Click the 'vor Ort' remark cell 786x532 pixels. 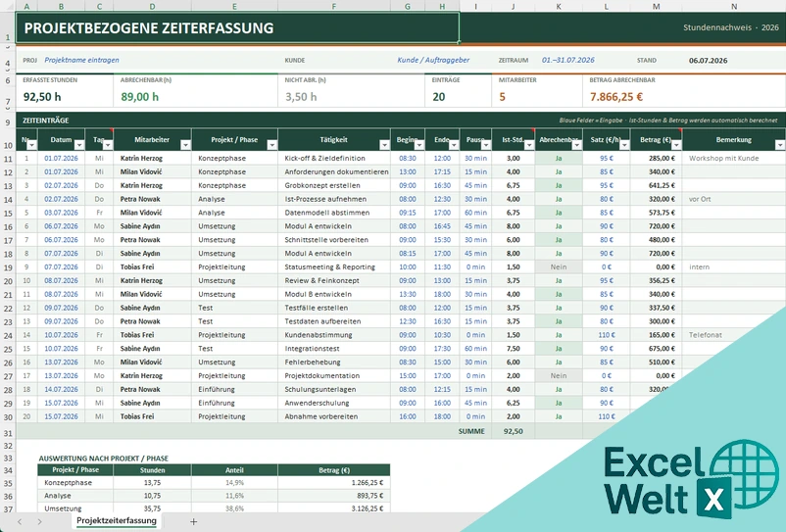734,199
